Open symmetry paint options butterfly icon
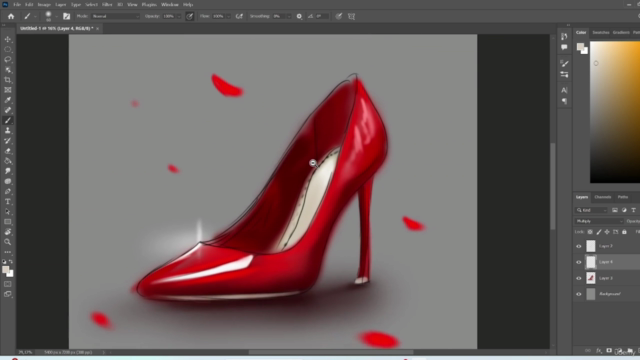 [x=351, y=16]
